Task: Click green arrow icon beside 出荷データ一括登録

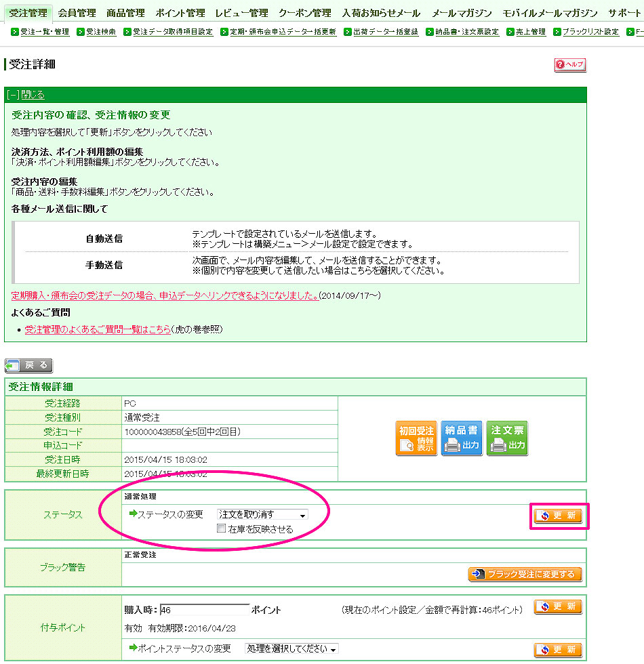Action: point(347,32)
